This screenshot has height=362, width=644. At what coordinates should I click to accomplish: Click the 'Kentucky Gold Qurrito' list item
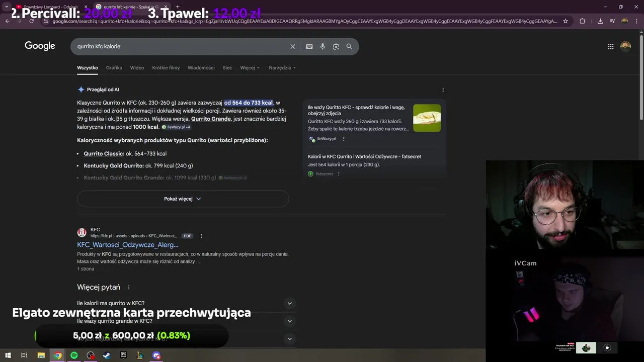click(x=138, y=165)
